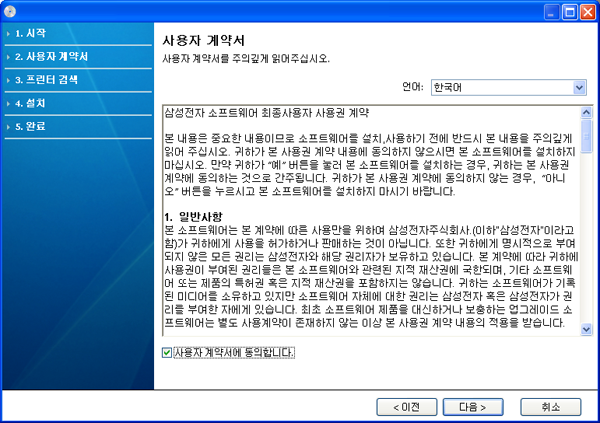Viewport: 600px width, 423px height.
Task: Click the 사용자 계약서를 주의깊게 읽어주십시오 instruction text
Action: point(246,59)
